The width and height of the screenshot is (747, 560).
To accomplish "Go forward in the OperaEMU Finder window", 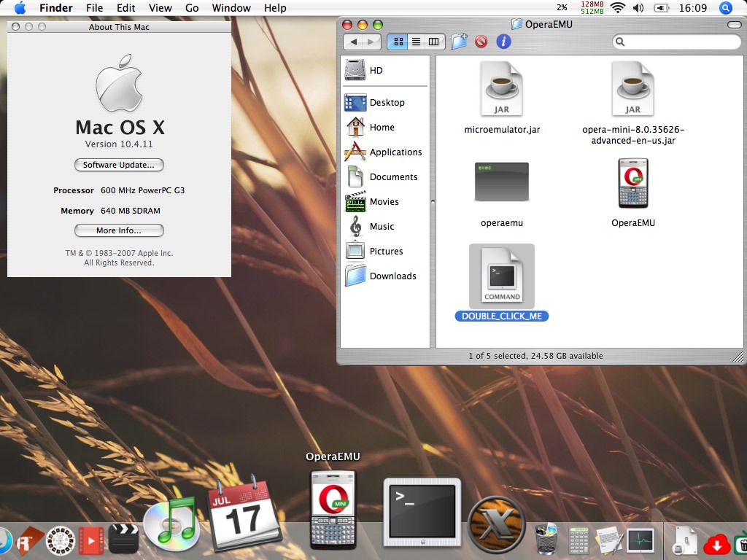I will pos(371,42).
